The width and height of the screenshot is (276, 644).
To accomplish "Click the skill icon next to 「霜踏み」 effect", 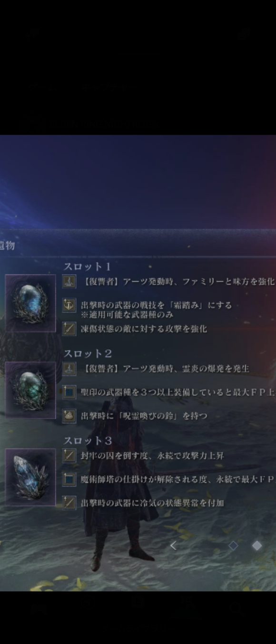I will [x=69, y=306].
